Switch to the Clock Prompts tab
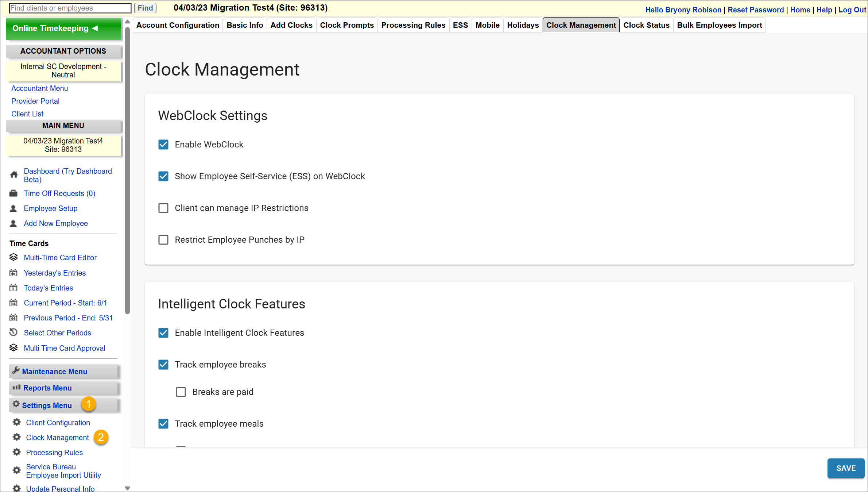868x492 pixels. click(x=346, y=25)
